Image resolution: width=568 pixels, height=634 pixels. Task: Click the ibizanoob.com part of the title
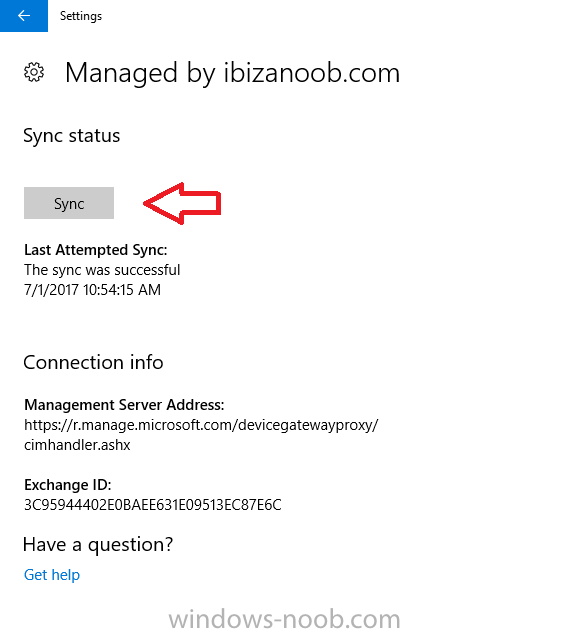click(x=312, y=73)
